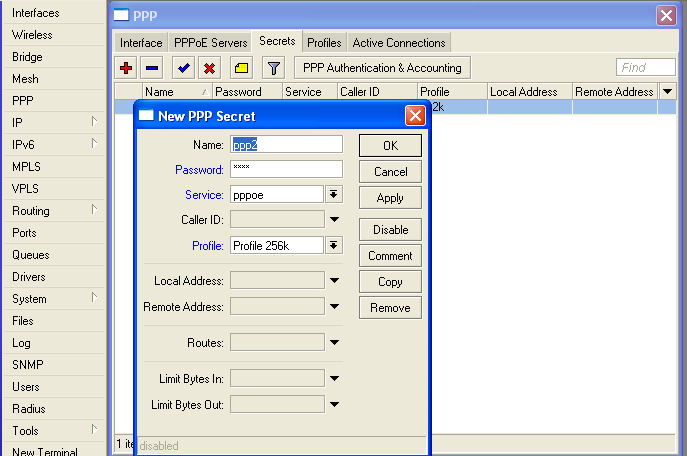
Task: Sort by the Password column header
Action: (x=248, y=92)
